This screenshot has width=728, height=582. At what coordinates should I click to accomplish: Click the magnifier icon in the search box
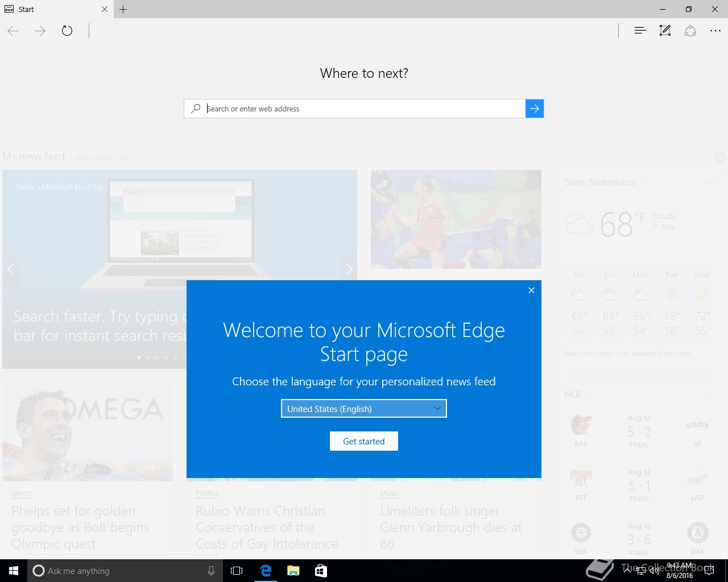click(x=196, y=108)
